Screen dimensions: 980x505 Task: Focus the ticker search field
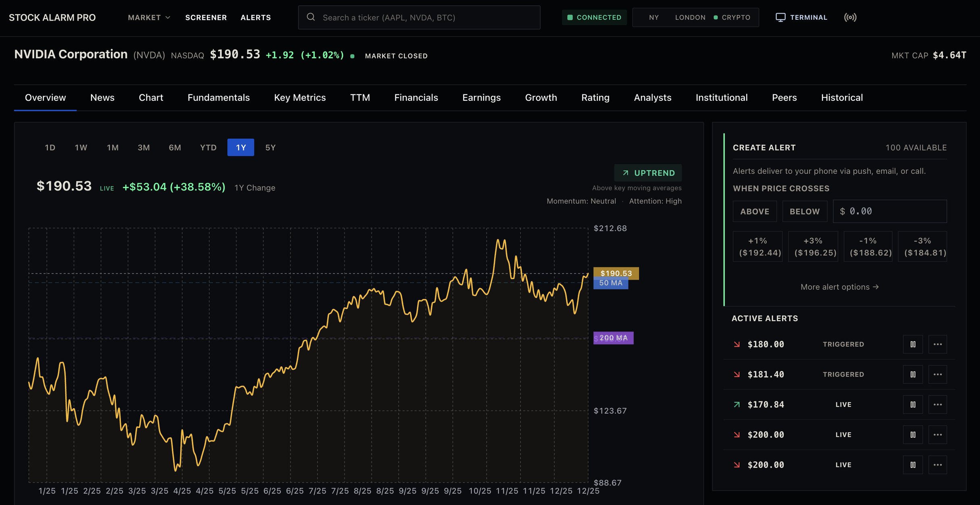[x=419, y=17]
